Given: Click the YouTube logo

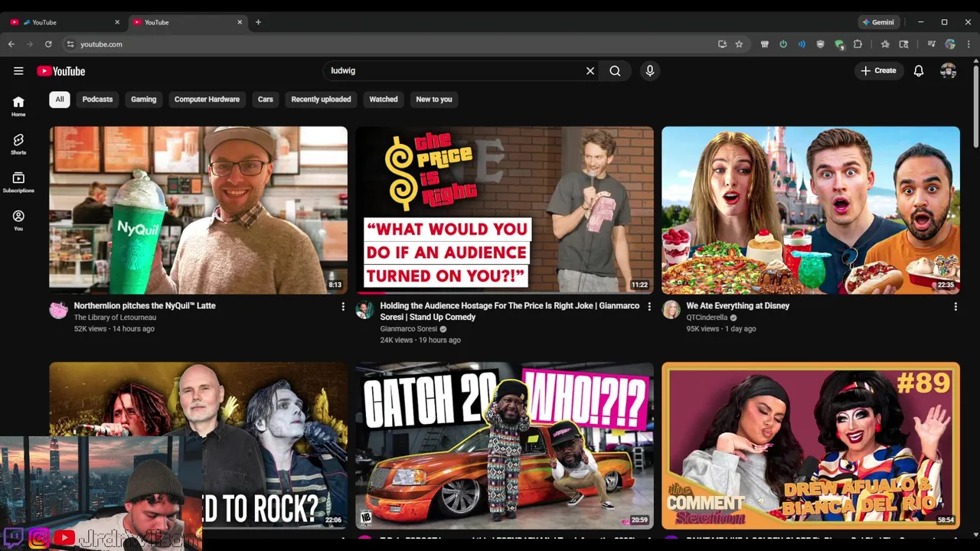Looking at the screenshot, I should [x=60, y=71].
